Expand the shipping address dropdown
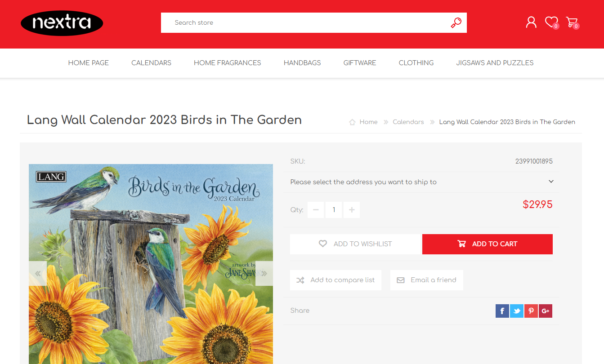Viewport: 604px width, 364px height. [x=422, y=182]
